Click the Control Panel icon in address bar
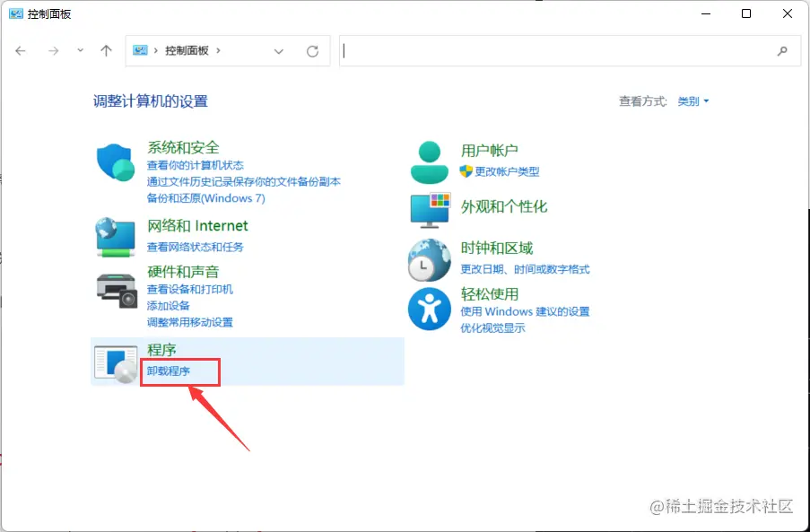Image resolution: width=810 pixels, height=532 pixels. (x=140, y=50)
